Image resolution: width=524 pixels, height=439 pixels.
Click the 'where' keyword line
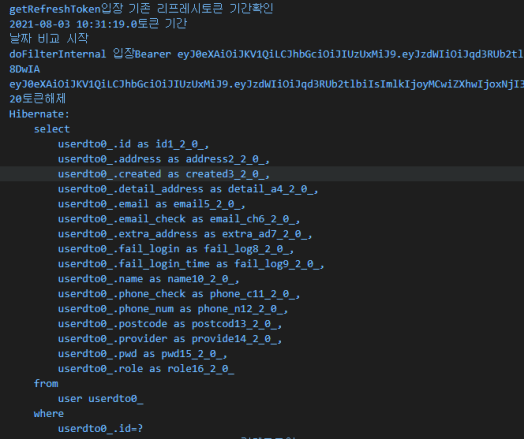[x=49, y=414]
